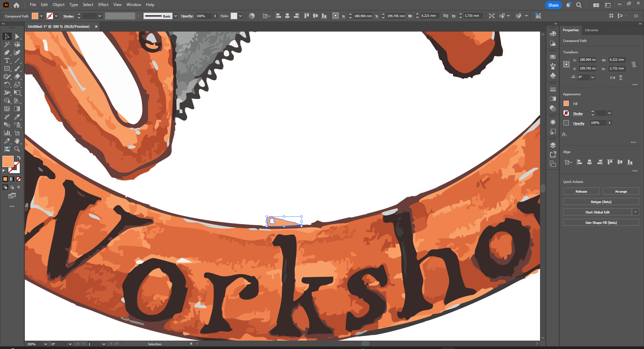This screenshot has height=349, width=644.
Task: Select the Direct Selection tool
Action: coord(17,36)
